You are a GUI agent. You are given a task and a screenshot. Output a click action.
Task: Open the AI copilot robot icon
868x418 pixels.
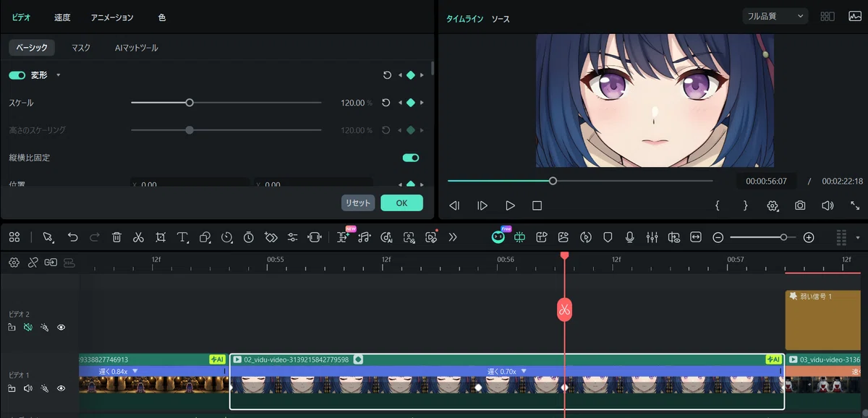[498, 236]
